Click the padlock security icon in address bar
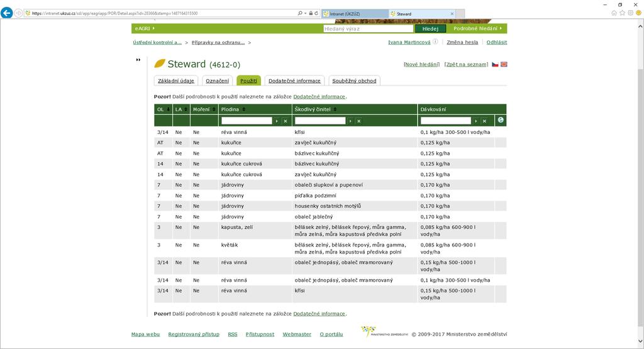The height and width of the screenshot is (349, 644). click(311, 13)
